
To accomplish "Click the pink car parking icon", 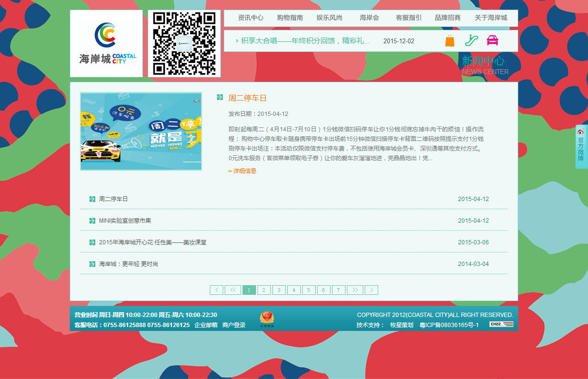I will (x=492, y=41).
